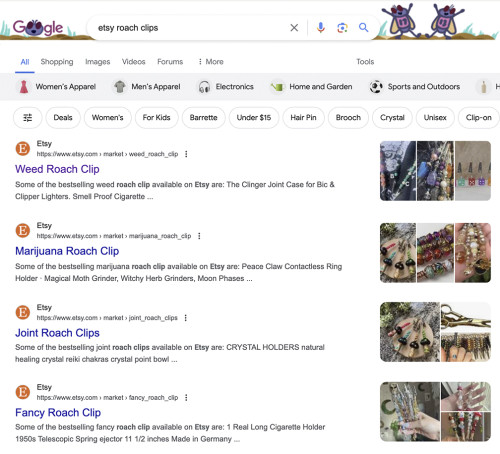Viewport: 500px width, 454px height.
Task: Toggle the Hair Pin filter chip
Action: [303, 118]
